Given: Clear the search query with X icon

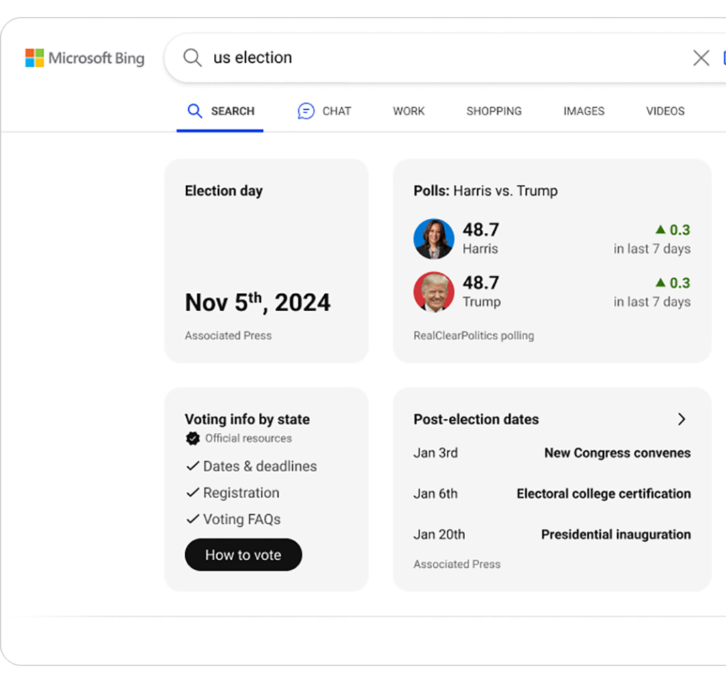Looking at the screenshot, I should pyautogui.click(x=701, y=58).
